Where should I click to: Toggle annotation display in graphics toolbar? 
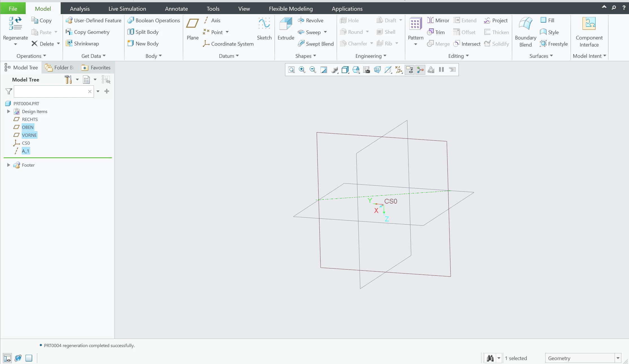pyautogui.click(x=409, y=70)
